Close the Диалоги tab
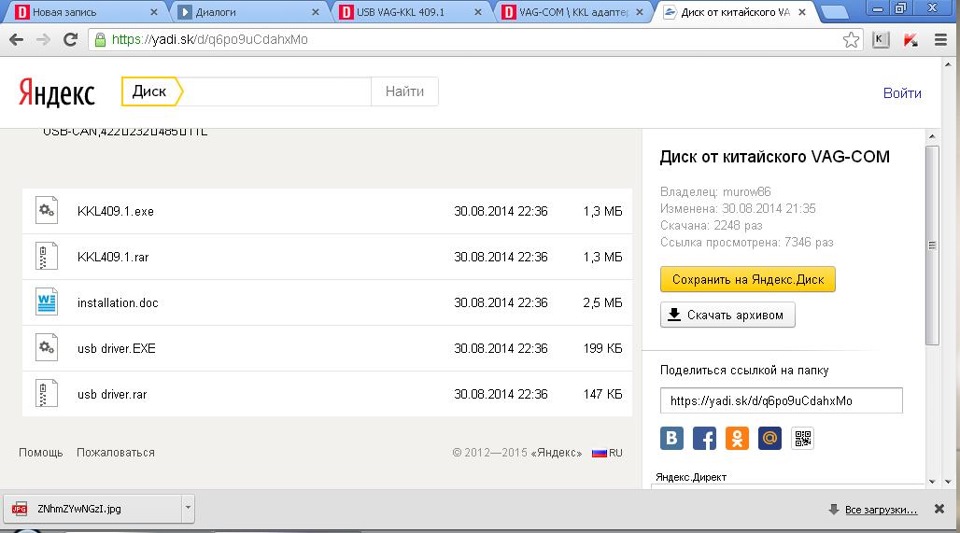Image resolution: width=960 pixels, height=533 pixels. pyautogui.click(x=315, y=12)
